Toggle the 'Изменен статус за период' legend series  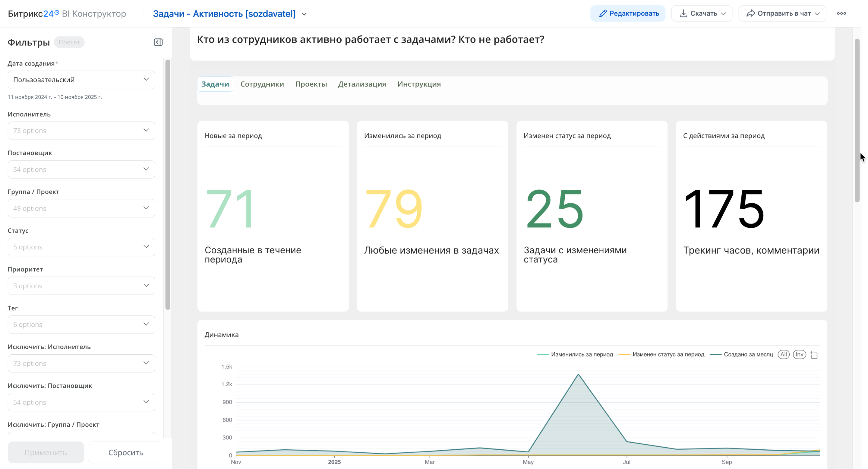[x=668, y=354]
